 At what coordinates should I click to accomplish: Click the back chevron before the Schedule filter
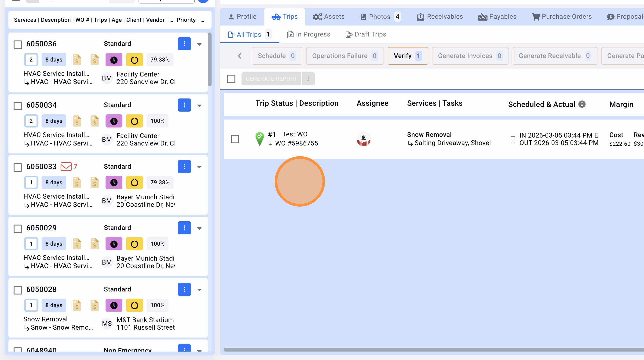click(239, 56)
